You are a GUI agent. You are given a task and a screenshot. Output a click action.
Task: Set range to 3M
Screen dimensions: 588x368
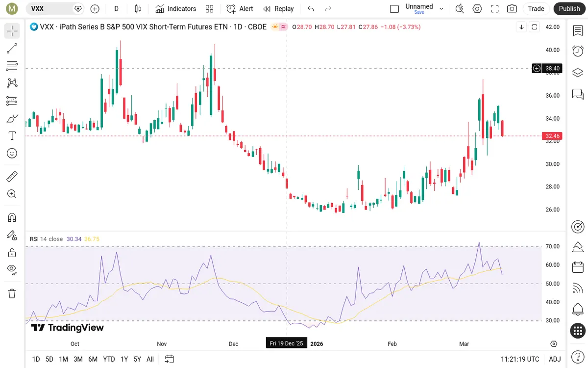78,359
